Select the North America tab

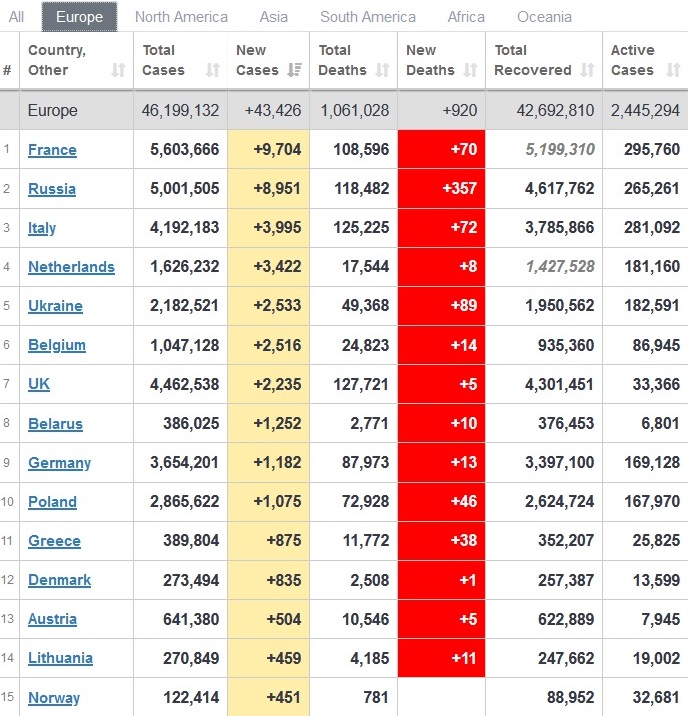181,17
